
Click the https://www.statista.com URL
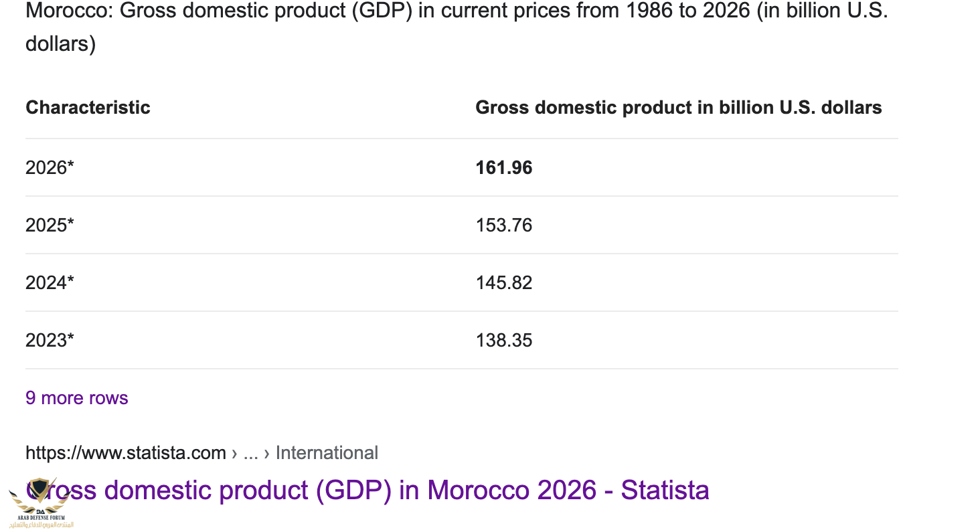click(125, 453)
